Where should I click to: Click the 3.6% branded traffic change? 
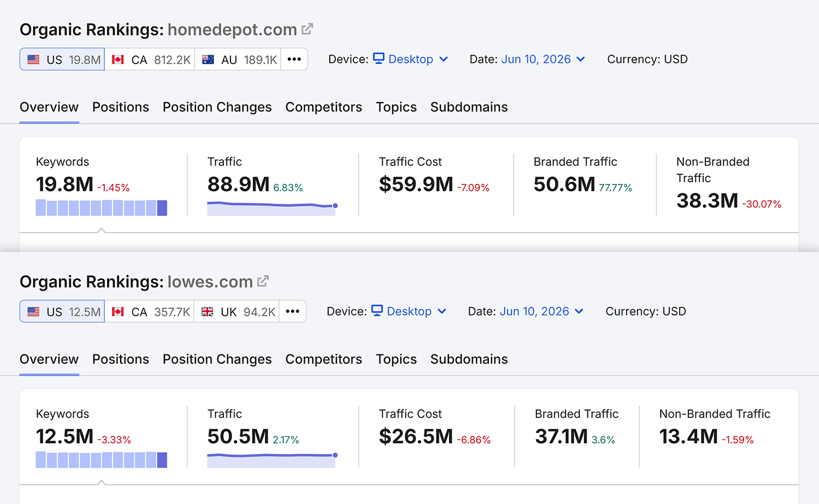603,440
